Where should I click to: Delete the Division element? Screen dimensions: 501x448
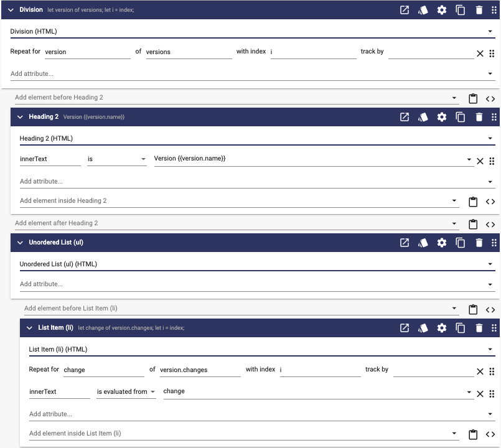coord(479,10)
